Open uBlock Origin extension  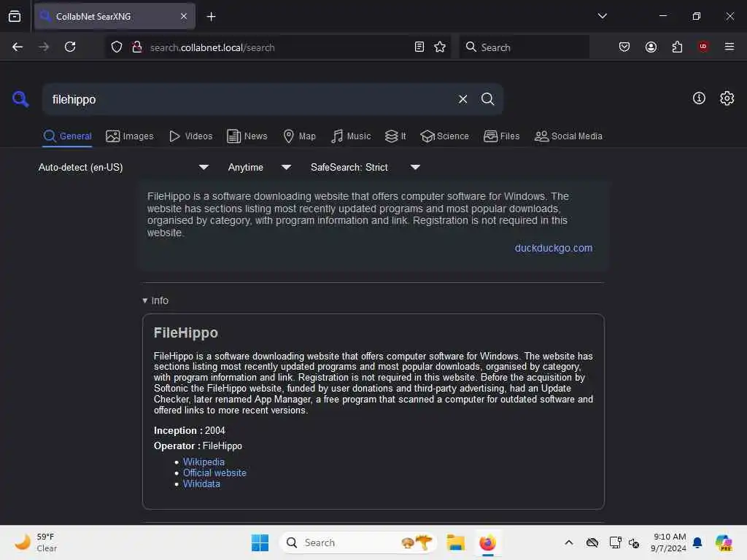(x=703, y=46)
